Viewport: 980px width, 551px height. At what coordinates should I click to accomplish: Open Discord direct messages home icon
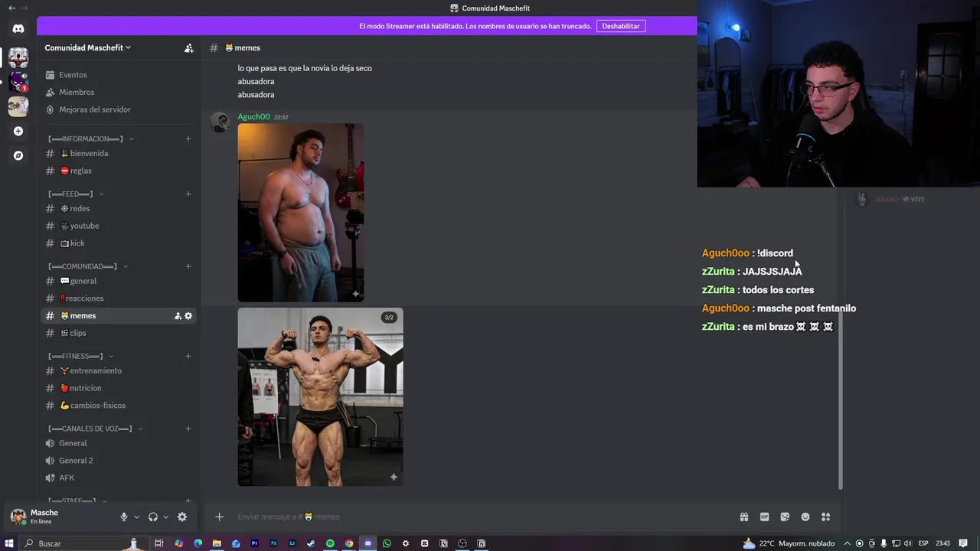(18, 28)
